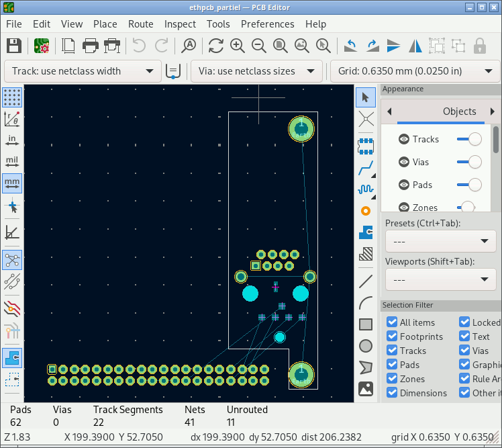Switch units to mils
Screen dimensions: 502x448
tap(12, 162)
